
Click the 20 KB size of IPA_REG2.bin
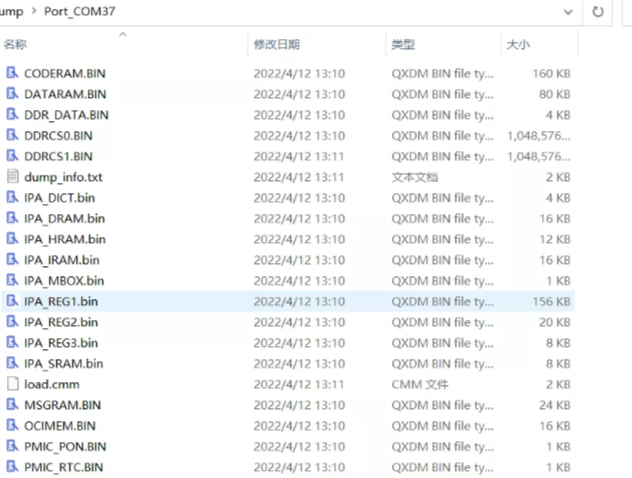tap(555, 322)
